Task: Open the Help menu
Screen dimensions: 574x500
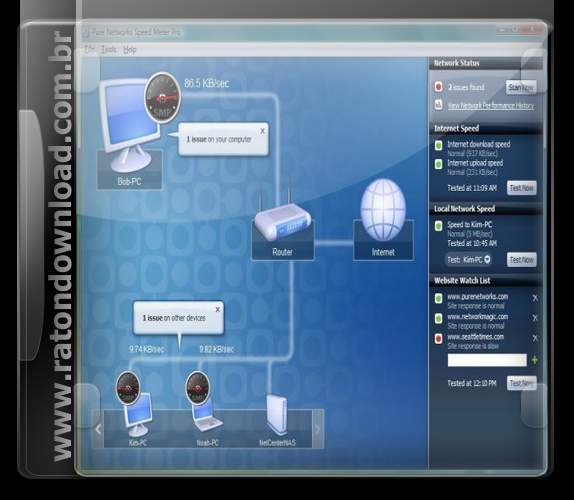Action: pos(130,49)
